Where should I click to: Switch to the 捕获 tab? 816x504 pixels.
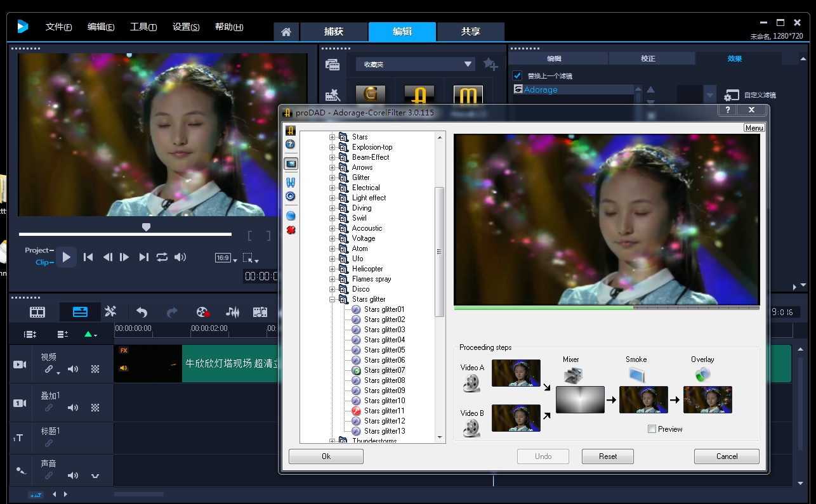pos(334,32)
